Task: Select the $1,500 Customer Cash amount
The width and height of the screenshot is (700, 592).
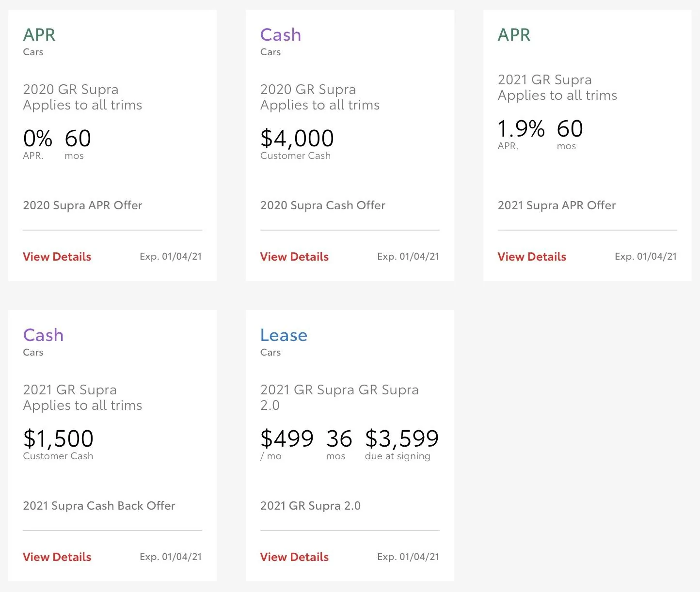Action: point(58,439)
